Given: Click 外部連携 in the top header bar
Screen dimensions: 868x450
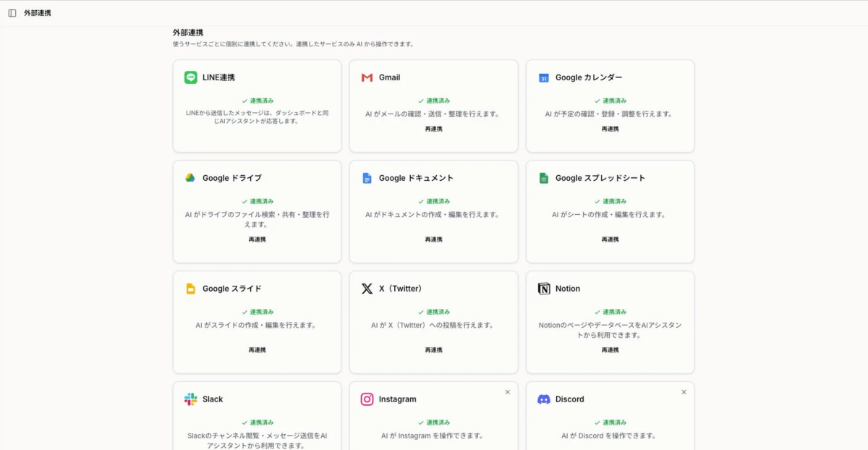Looking at the screenshot, I should [x=38, y=13].
